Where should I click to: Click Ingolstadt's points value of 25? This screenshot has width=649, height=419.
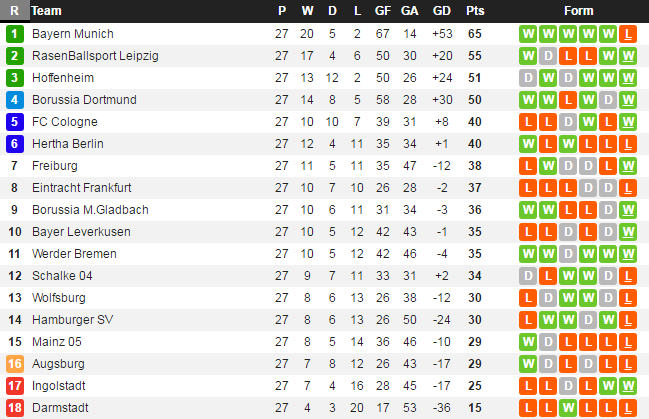474,386
